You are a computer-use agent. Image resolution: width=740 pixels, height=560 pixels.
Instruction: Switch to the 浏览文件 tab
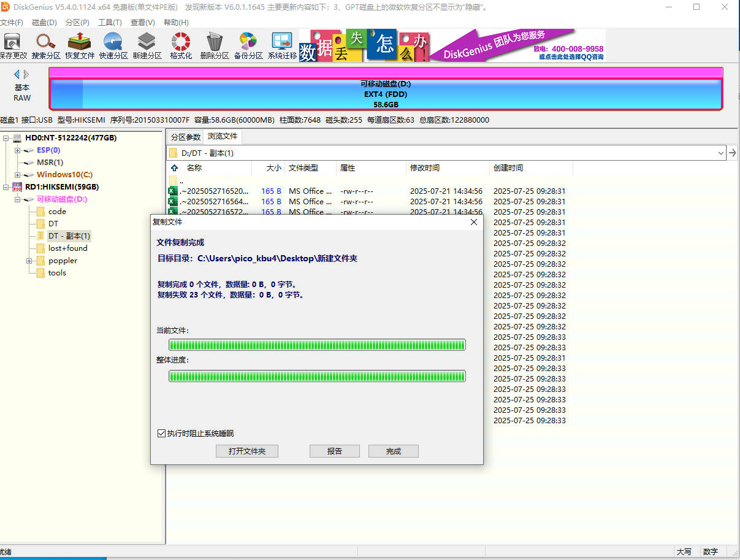click(x=223, y=136)
